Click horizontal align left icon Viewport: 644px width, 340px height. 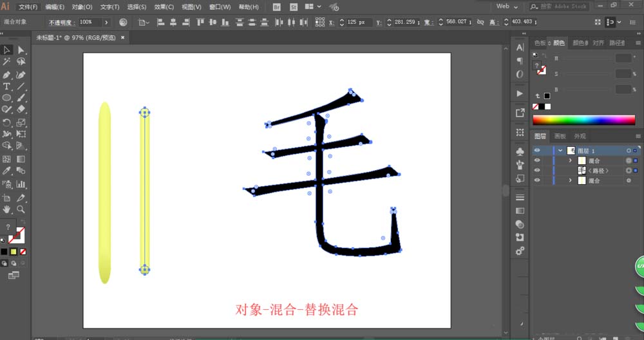point(161,22)
